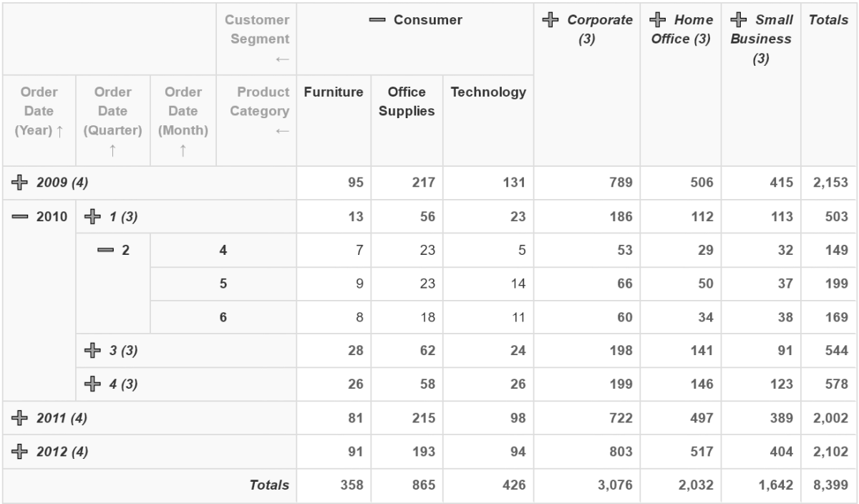Select the Furniture column header
Image resolution: width=859 pixels, height=504 pixels.
(334, 92)
